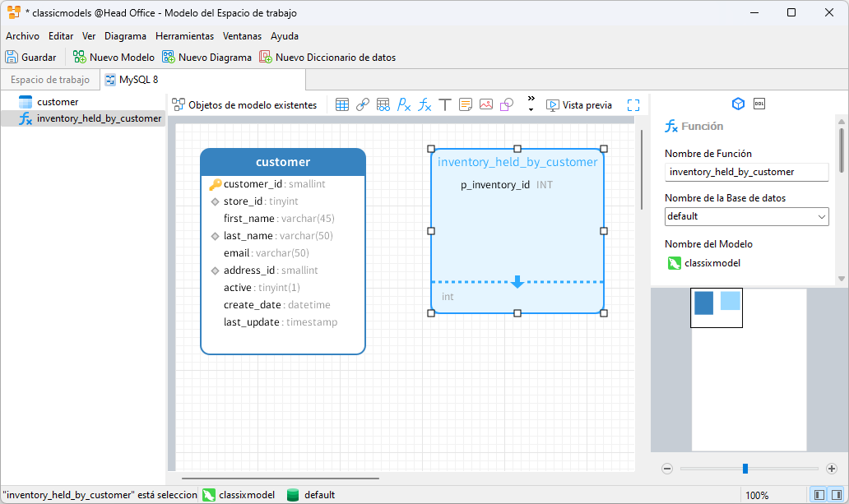Select last_name column row
Viewport: 849px width, 504px height.
click(283, 236)
